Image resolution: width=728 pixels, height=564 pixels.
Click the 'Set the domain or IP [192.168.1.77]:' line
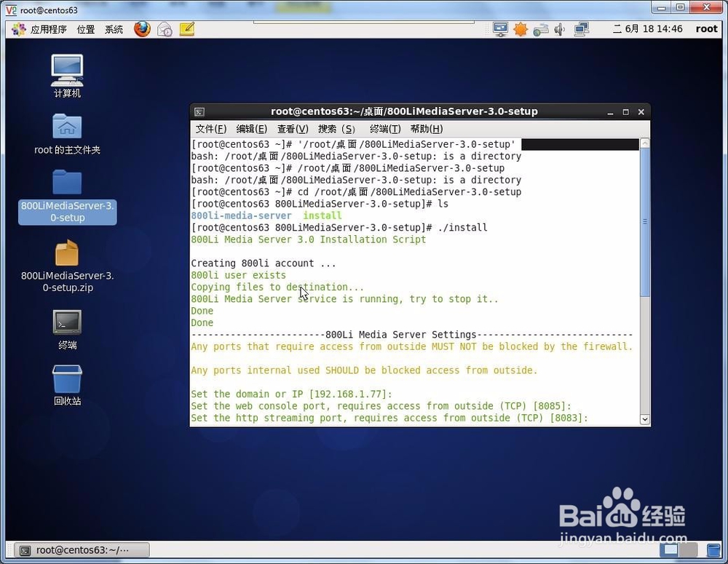292,394
